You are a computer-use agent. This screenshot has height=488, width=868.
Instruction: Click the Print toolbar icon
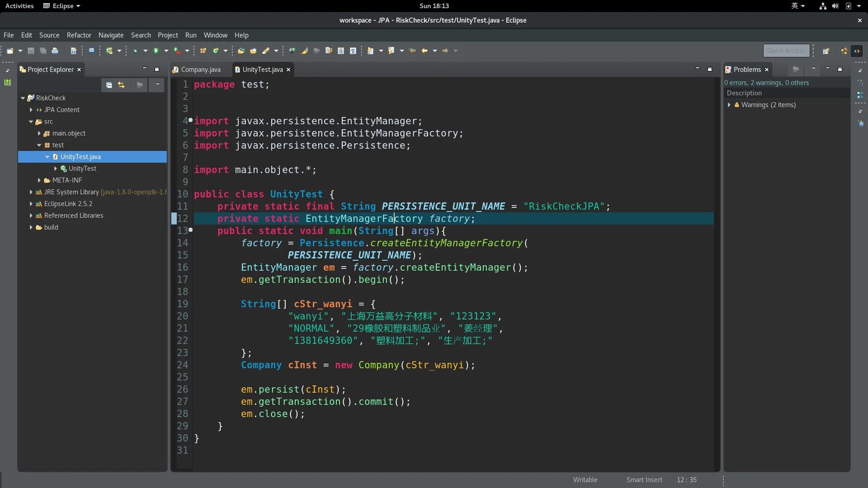(55, 51)
